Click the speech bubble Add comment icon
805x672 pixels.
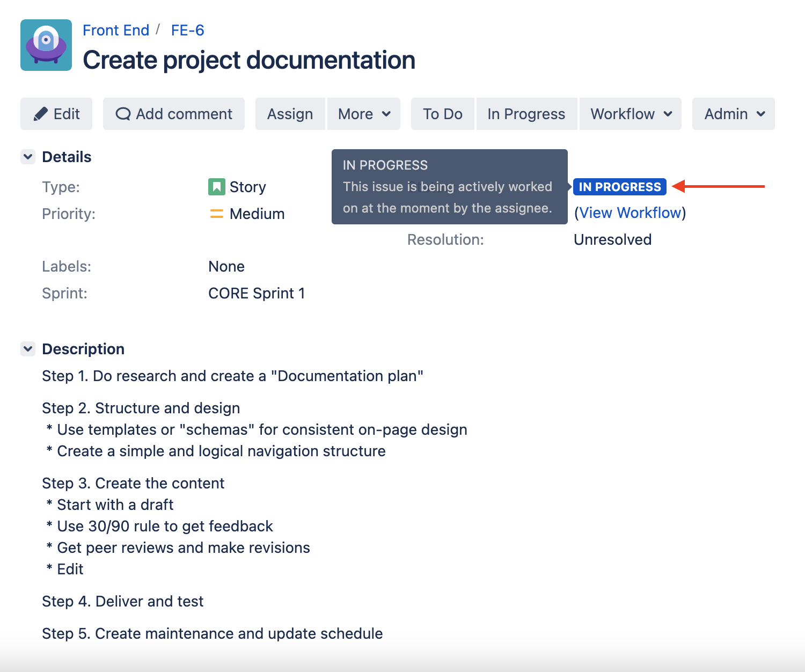[123, 114]
